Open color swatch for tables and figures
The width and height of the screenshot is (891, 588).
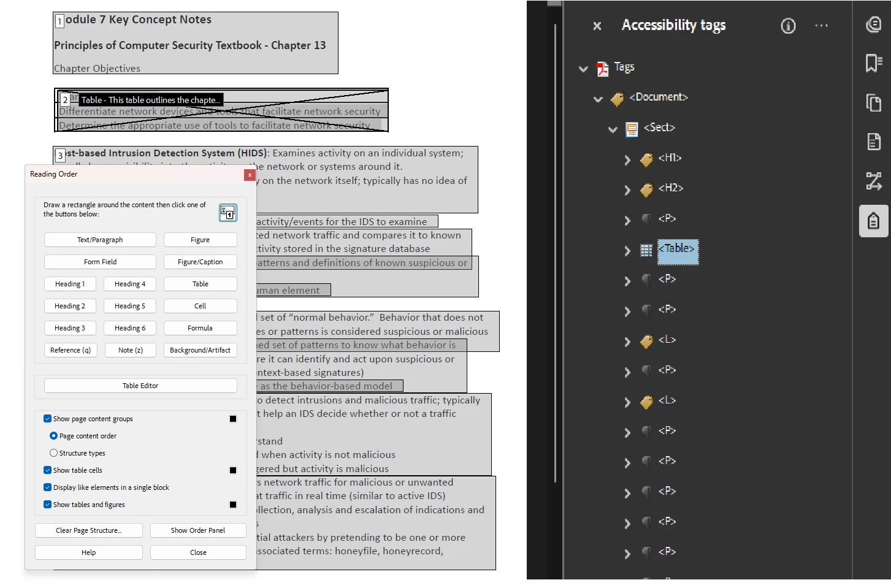click(x=233, y=505)
